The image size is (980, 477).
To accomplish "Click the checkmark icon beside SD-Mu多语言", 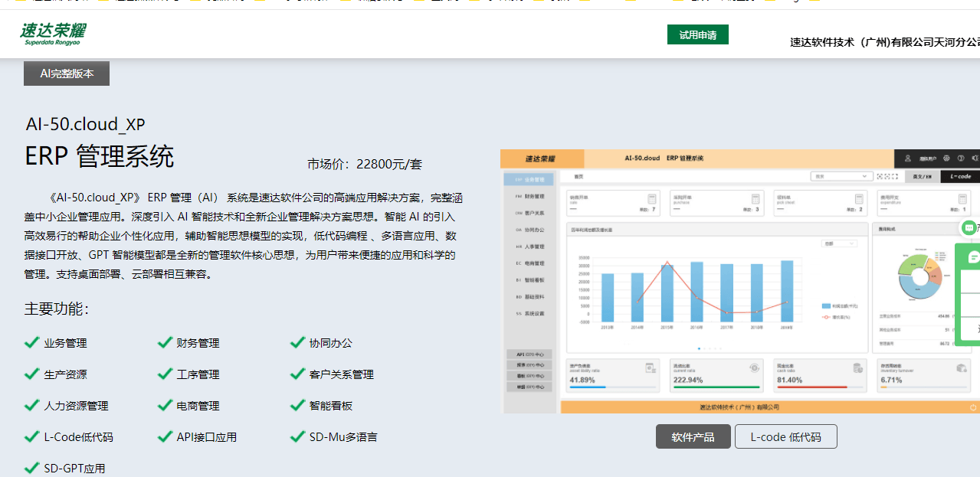I will coord(297,436).
